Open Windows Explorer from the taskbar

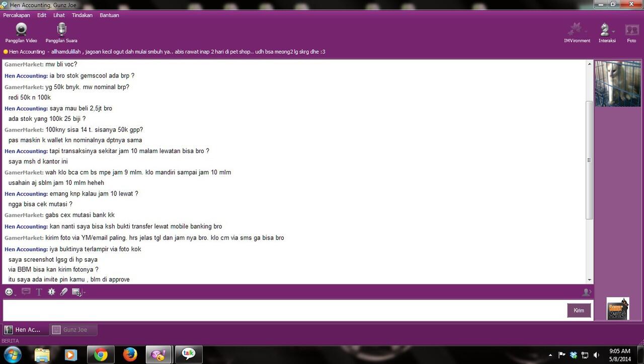pyautogui.click(x=42, y=355)
